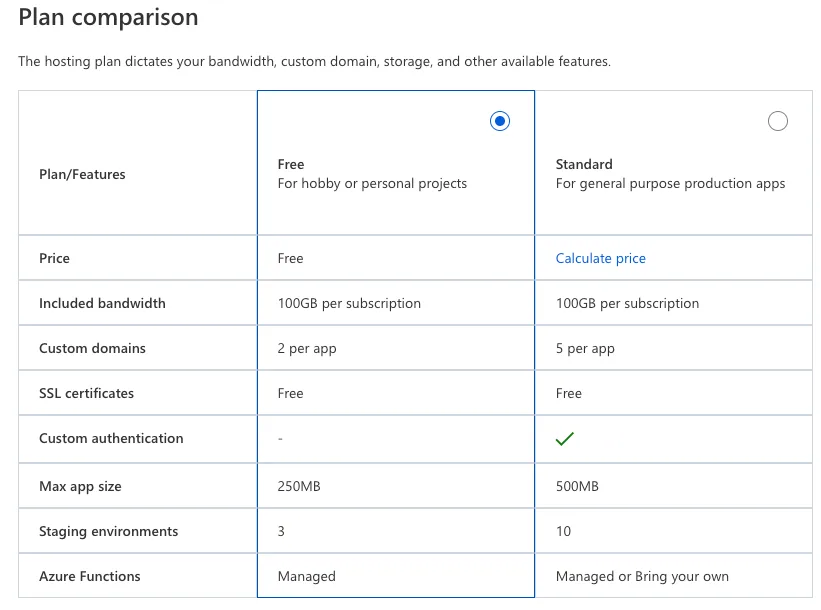Click the Included bandwidth row label
821x610 pixels.
pos(102,303)
